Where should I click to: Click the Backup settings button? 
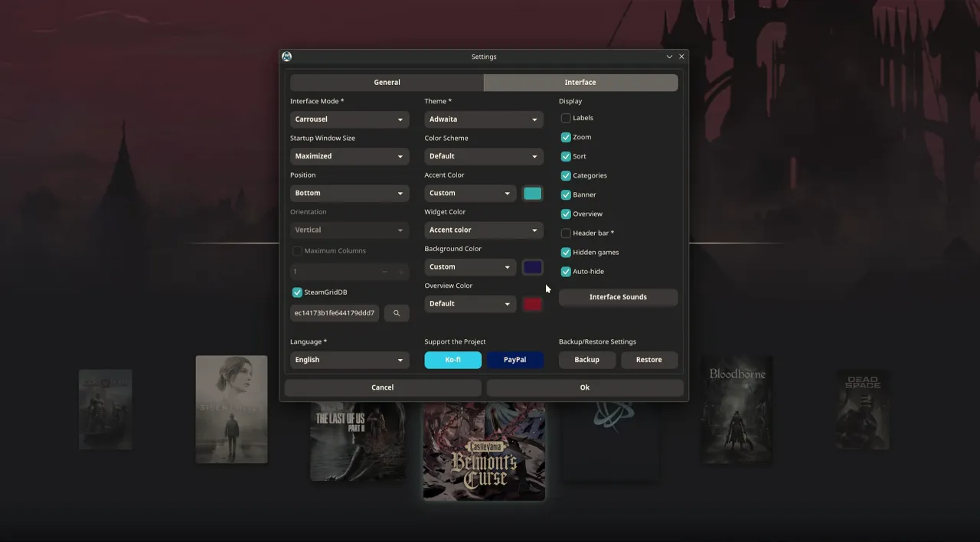pyautogui.click(x=587, y=360)
